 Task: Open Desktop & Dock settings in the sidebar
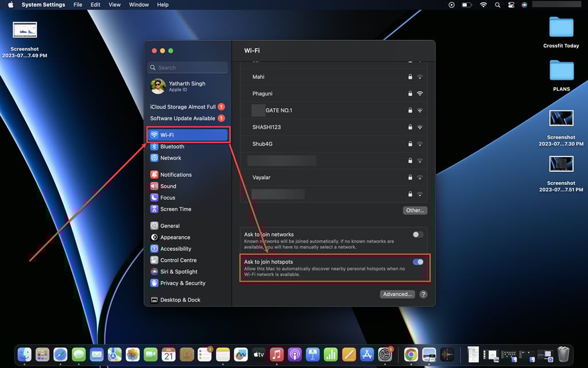(x=176, y=300)
